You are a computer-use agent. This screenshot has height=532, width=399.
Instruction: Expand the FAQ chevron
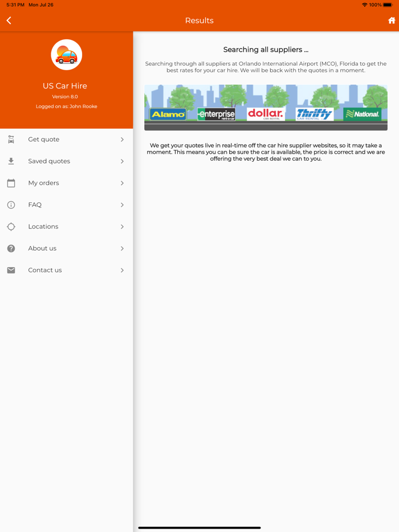122,204
